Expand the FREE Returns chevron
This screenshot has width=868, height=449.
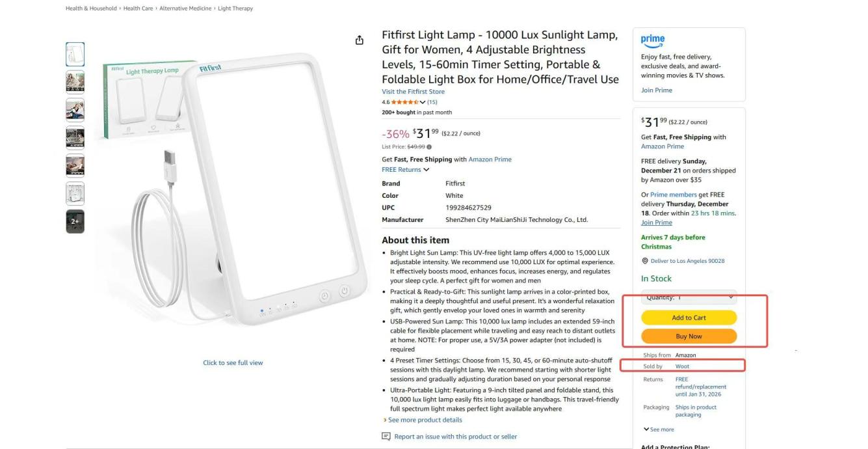[x=427, y=170]
